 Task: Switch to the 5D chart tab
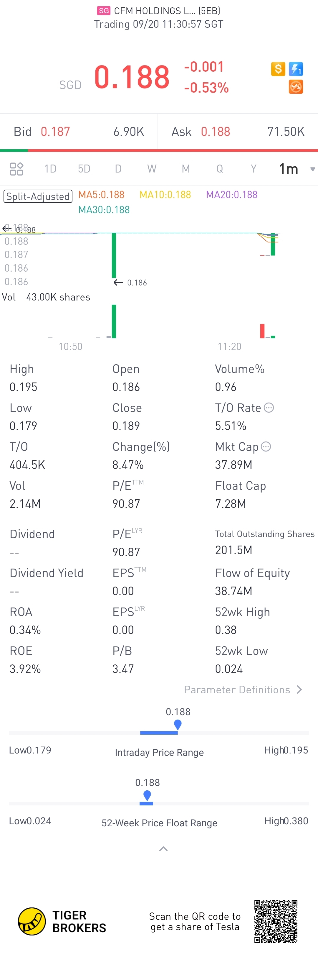click(84, 168)
